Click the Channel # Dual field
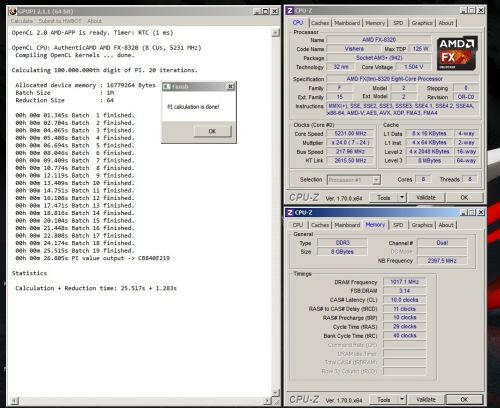Screen dimensions: 500x408 click(x=442, y=243)
